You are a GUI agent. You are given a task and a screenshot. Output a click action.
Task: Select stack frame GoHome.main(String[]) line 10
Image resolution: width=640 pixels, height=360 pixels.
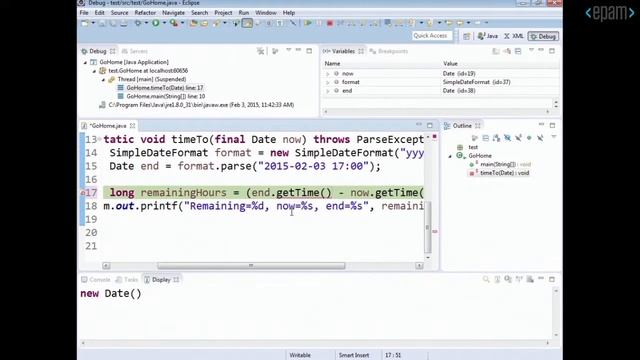point(165,96)
